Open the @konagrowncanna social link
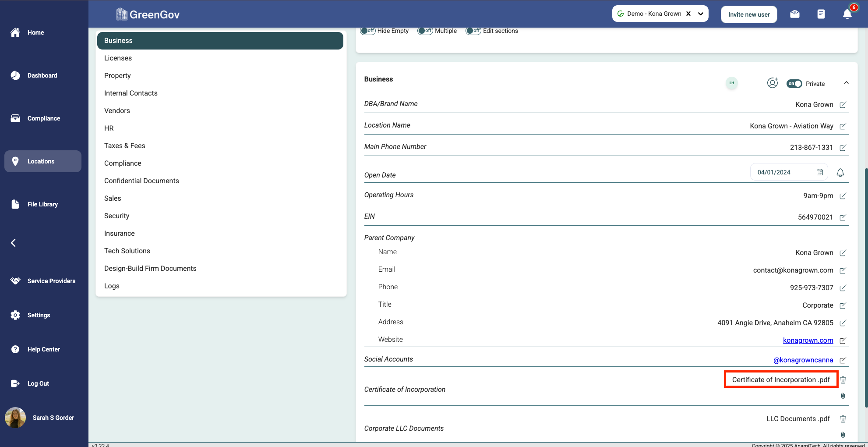The width and height of the screenshot is (868, 447). coord(803,360)
